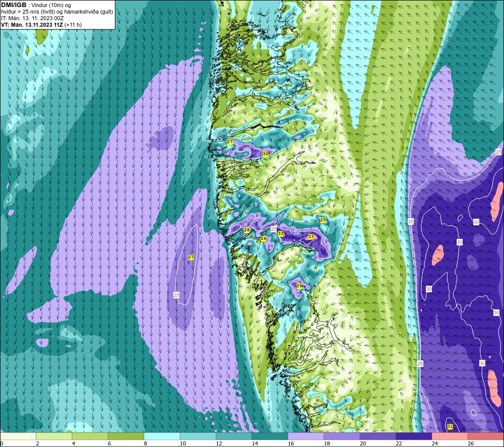Click the 24–26 m/s salmon legend swatch

[450, 436]
